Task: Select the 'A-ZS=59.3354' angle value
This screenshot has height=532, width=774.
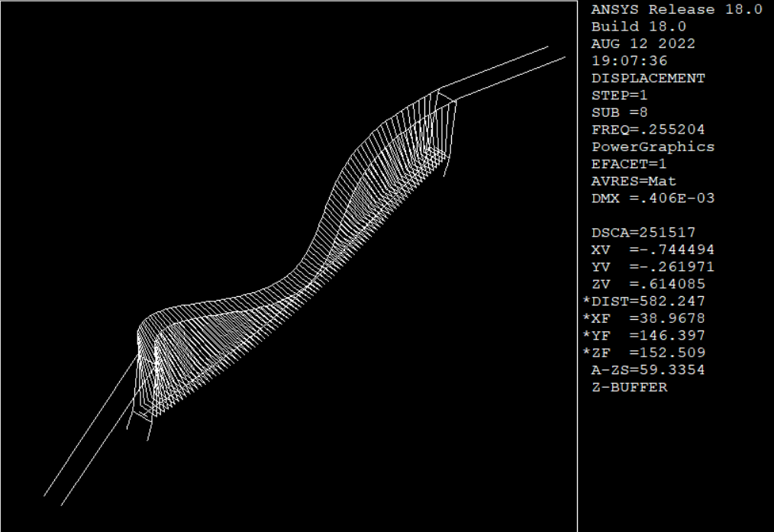Action: point(648,370)
